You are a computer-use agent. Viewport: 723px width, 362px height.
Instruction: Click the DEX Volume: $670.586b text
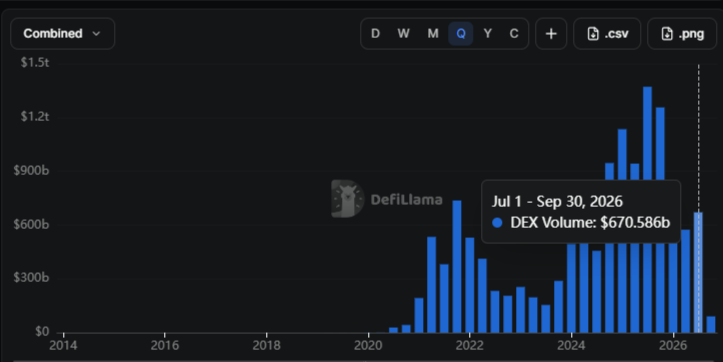coord(590,223)
